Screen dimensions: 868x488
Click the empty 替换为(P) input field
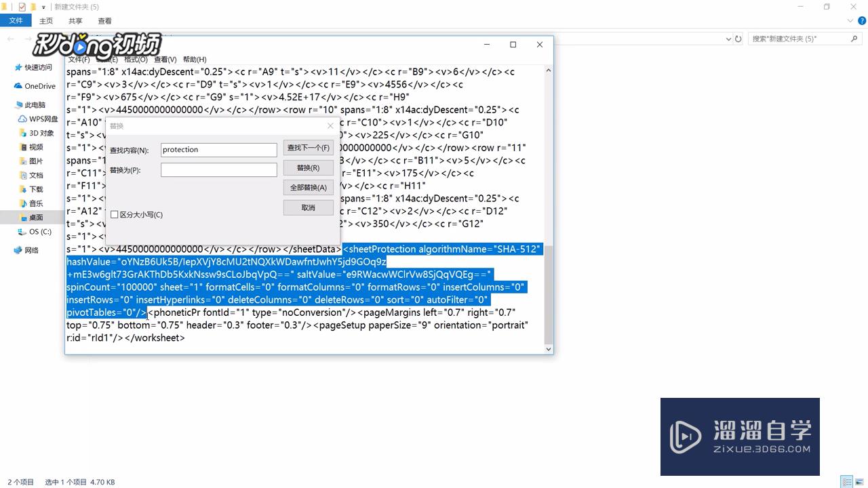click(x=219, y=170)
